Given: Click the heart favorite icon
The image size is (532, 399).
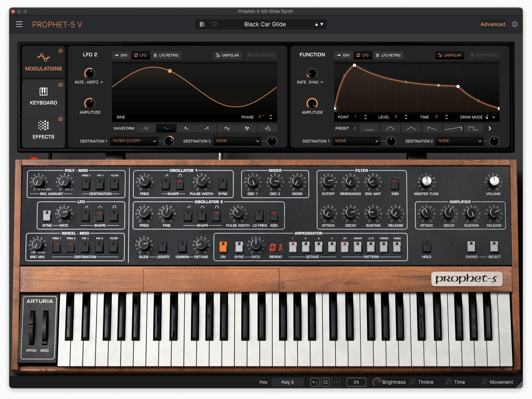Looking at the screenshot, I should (214, 24).
